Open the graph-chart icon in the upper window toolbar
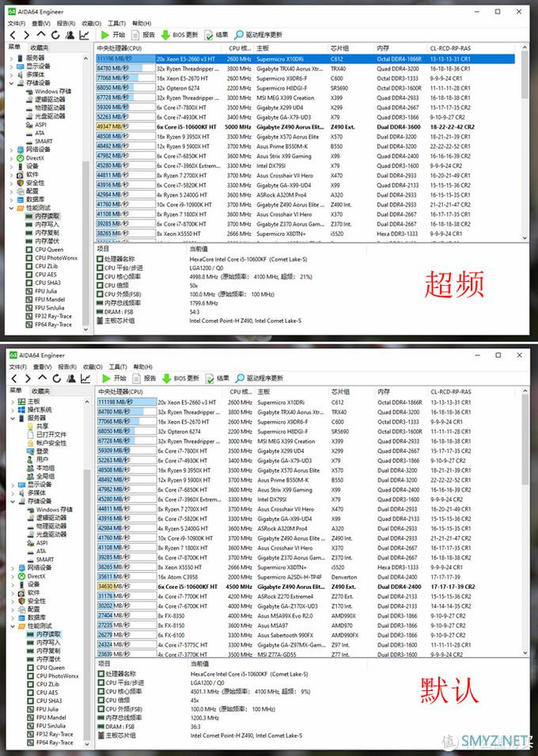The width and height of the screenshot is (538, 756). (85, 35)
